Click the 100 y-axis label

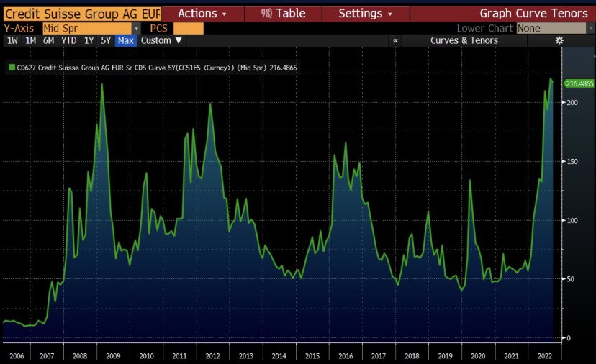coord(572,220)
